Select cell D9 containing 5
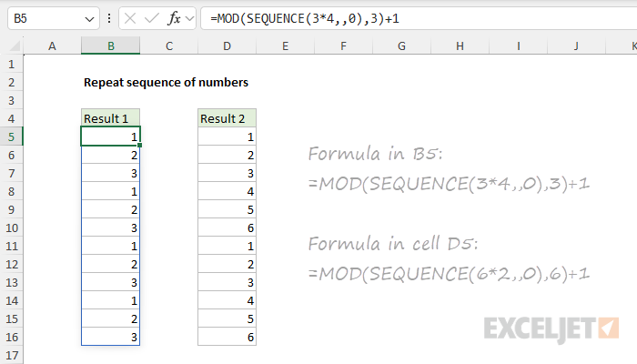 pos(227,209)
